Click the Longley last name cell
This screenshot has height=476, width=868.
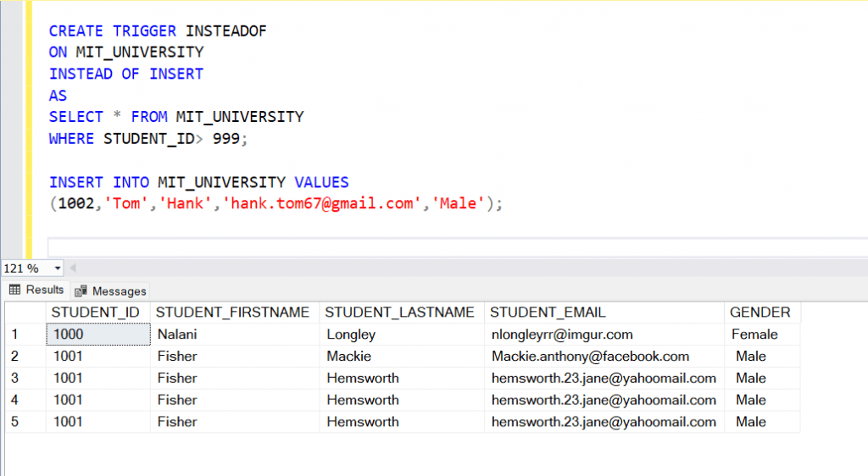click(401, 335)
